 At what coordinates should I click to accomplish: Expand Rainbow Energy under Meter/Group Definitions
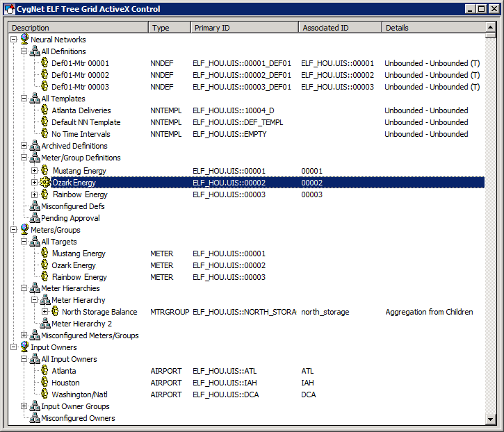point(34,194)
